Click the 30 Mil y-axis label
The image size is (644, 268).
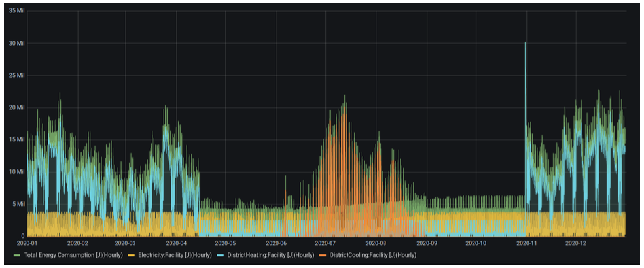(x=16, y=43)
